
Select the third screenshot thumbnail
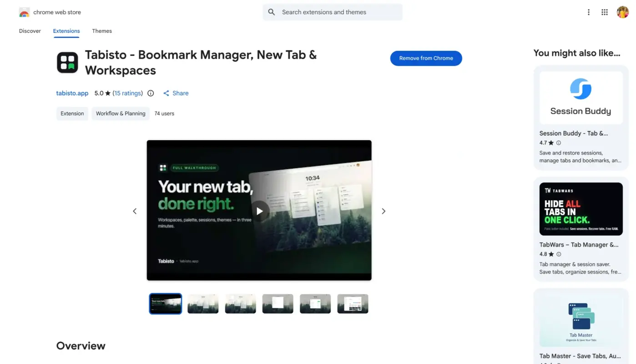240,304
